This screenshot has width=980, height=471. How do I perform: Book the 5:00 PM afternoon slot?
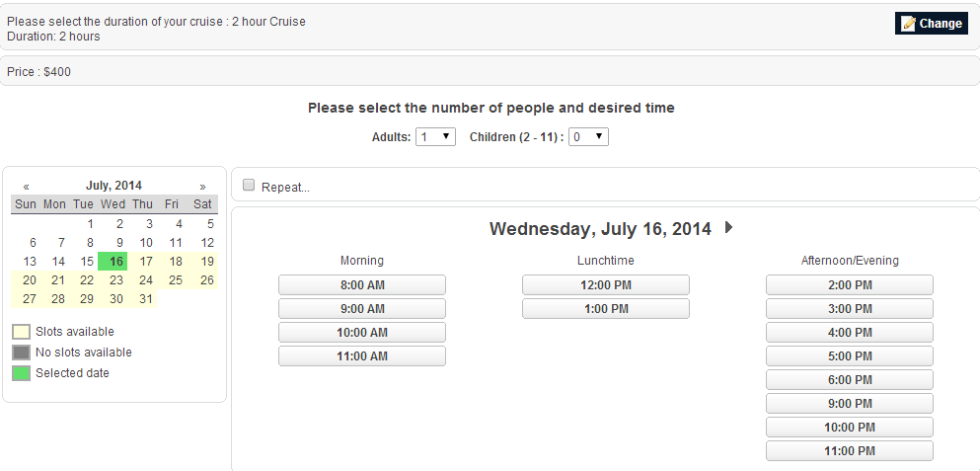[850, 355]
